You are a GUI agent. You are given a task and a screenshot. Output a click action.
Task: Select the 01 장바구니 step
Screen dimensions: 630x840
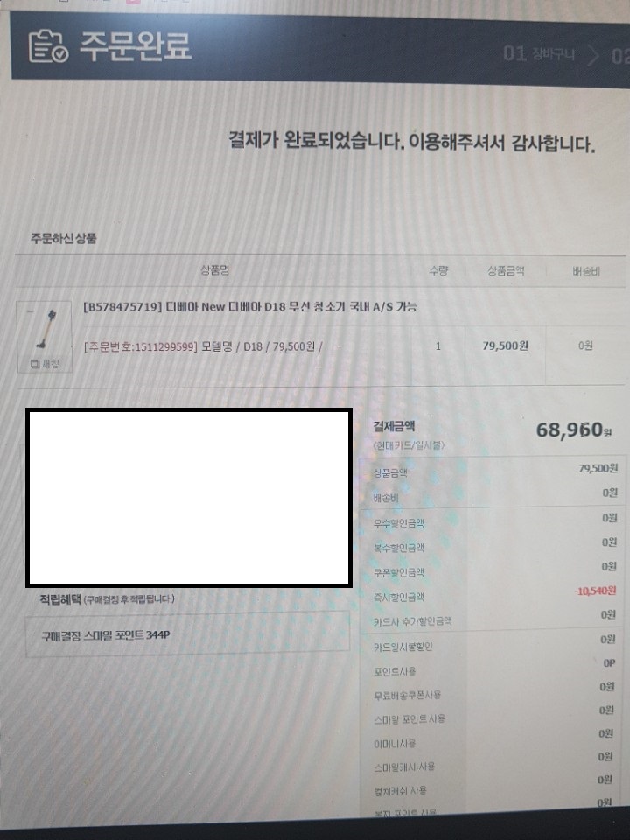[x=539, y=53]
